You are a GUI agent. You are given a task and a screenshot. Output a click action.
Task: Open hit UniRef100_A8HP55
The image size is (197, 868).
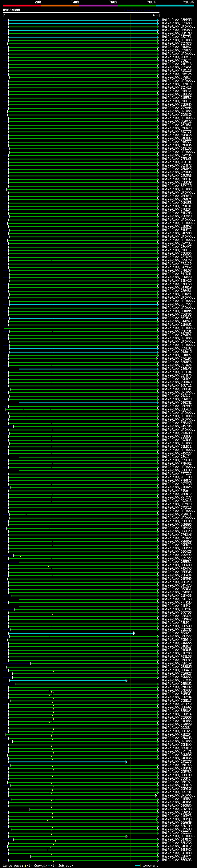177,20
